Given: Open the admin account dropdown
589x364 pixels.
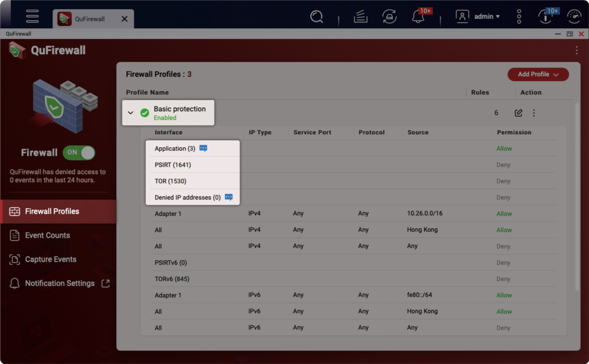Looking at the screenshot, I should 487,16.
